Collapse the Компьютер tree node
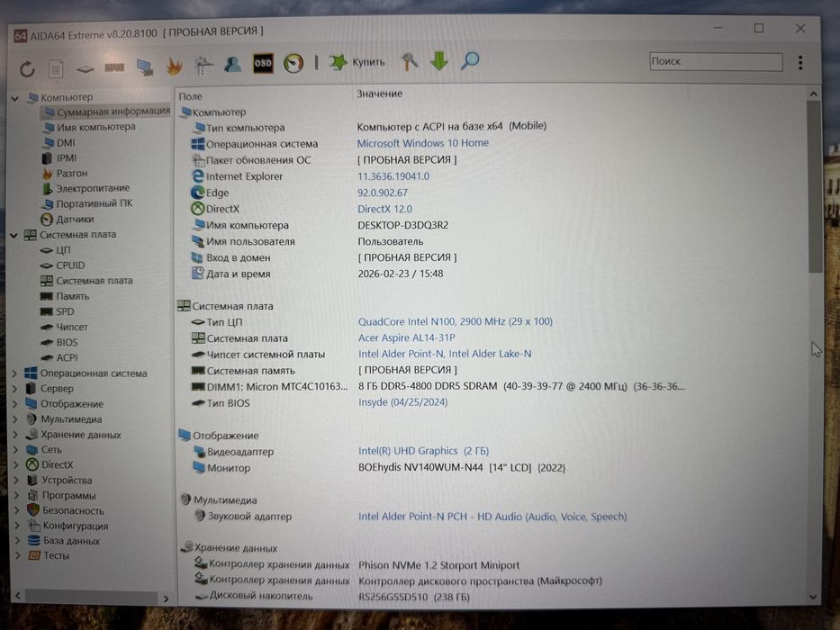Viewport: 840px width, 630px height. 15,98
